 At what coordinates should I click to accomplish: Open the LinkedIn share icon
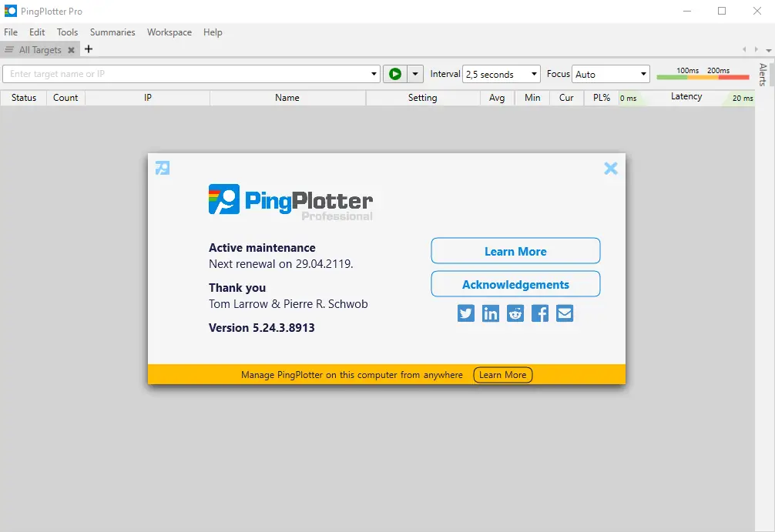coord(490,313)
